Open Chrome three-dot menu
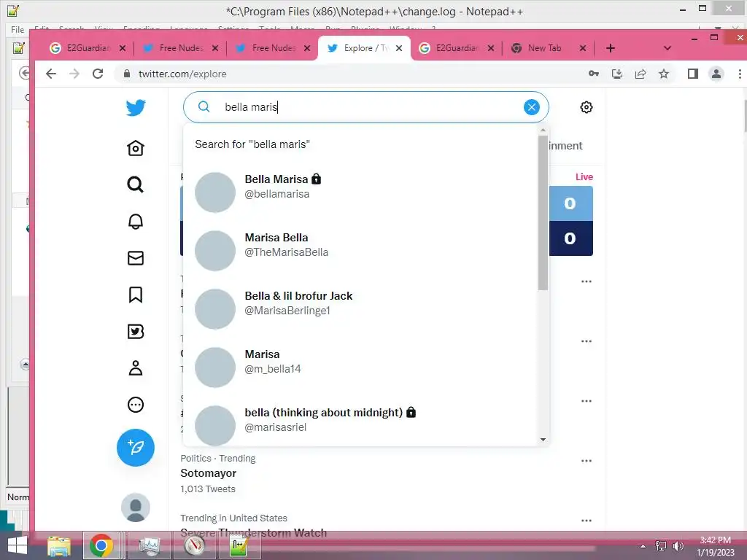The image size is (747, 560). (x=740, y=74)
